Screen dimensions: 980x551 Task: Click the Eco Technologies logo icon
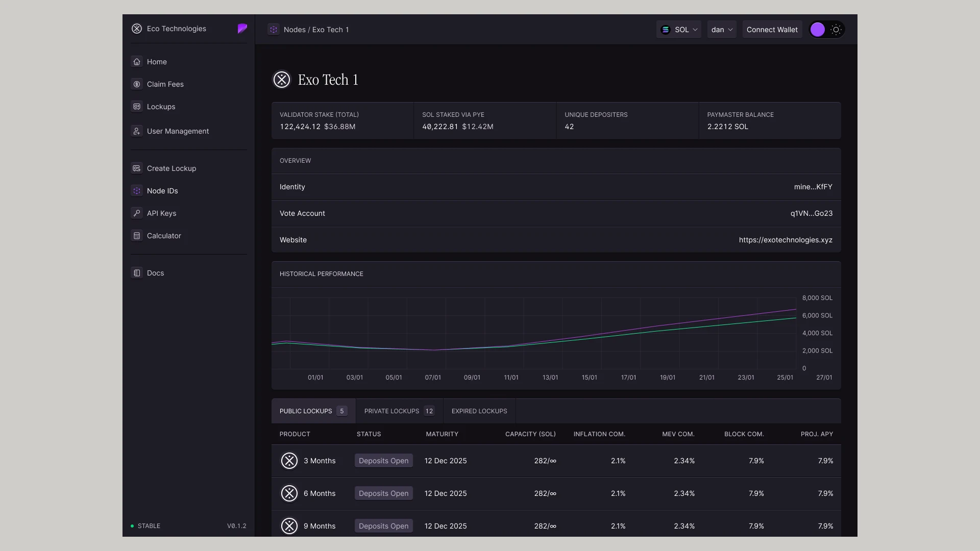coord(137,29)
